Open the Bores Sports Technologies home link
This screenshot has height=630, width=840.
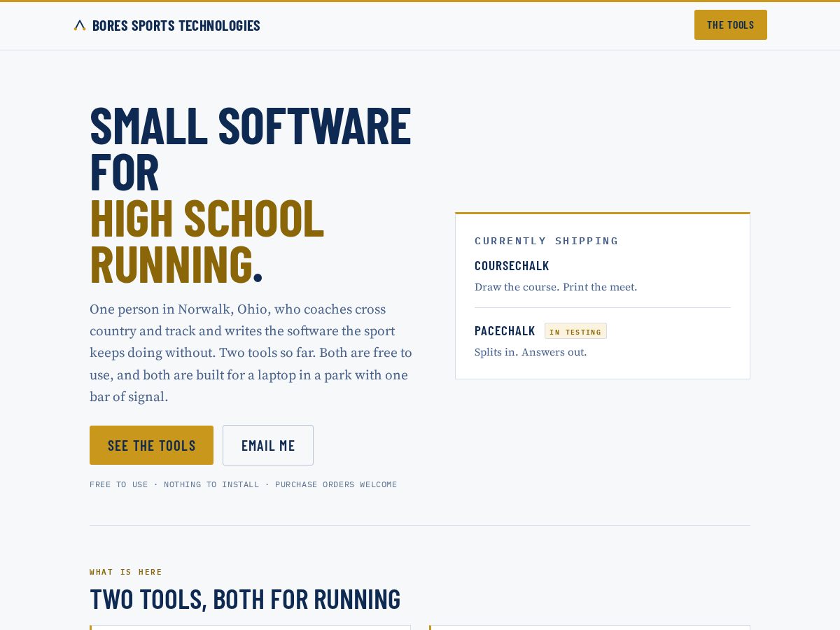167,25
